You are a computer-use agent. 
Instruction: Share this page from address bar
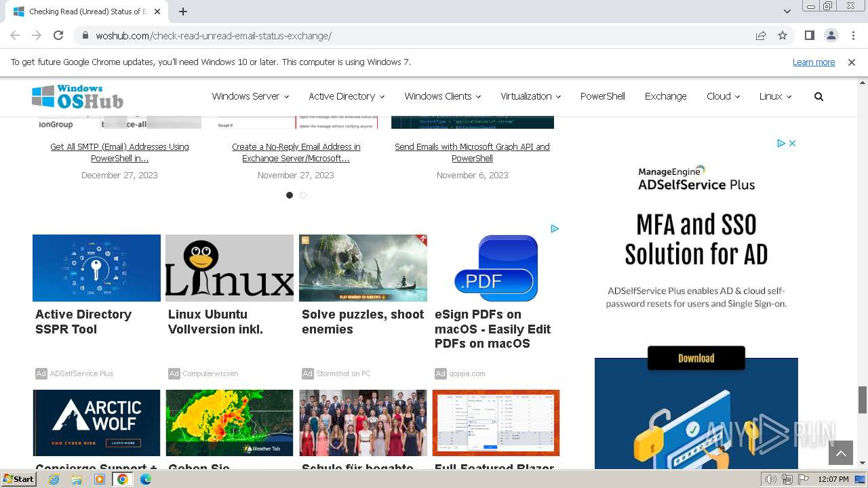point(761,35)
